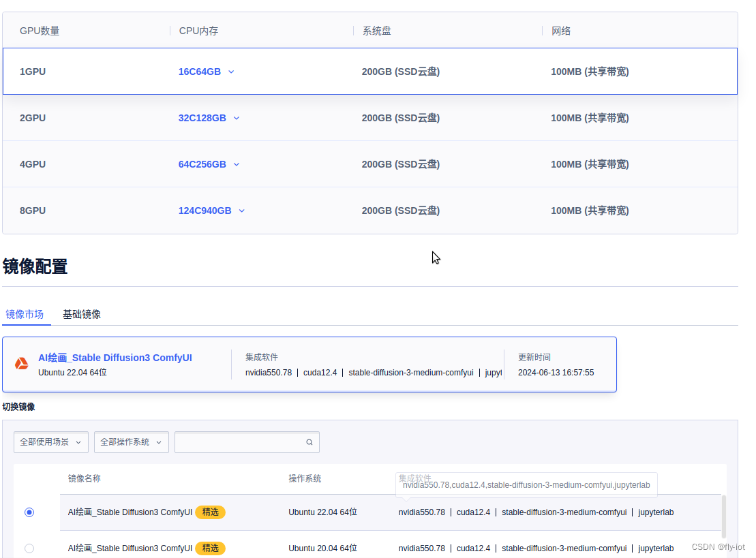Screen dimensions: 756x558
Task: Switch to the 镜像市场 tab
Action: point(25,315)
